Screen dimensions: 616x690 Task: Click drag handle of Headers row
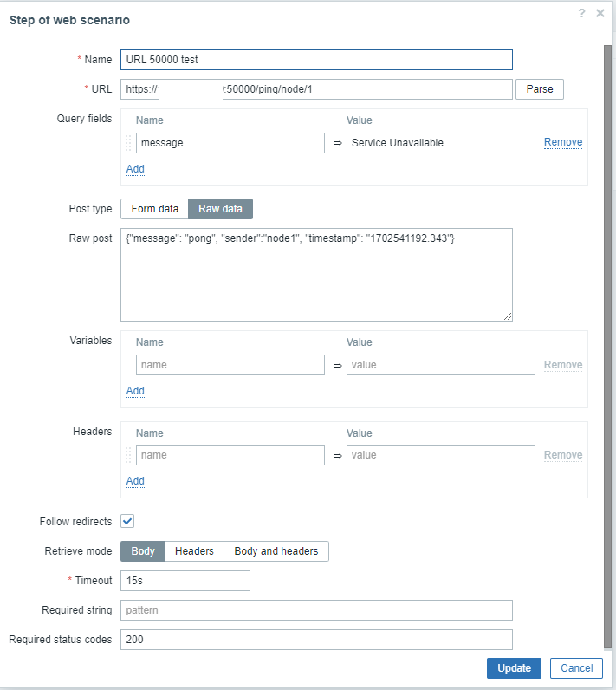129,455
